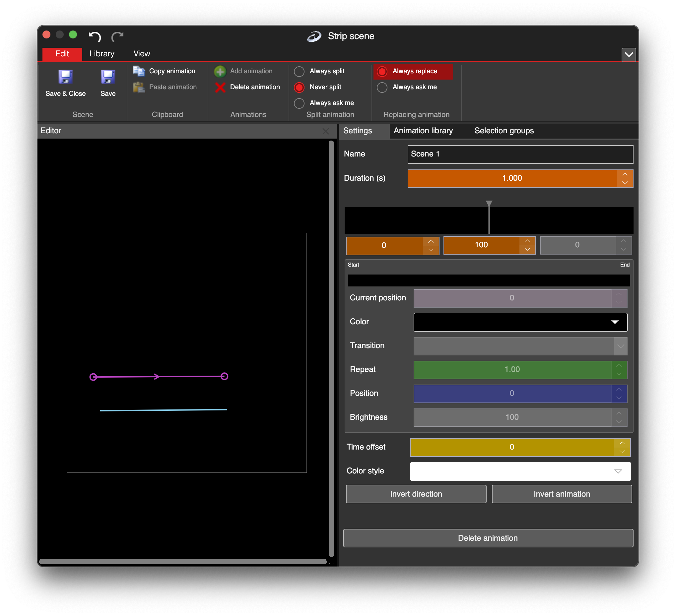Viewport: 676px width, 616px height.
Task: Switch to the Selection groups tab
Action: tap(504, 131)
